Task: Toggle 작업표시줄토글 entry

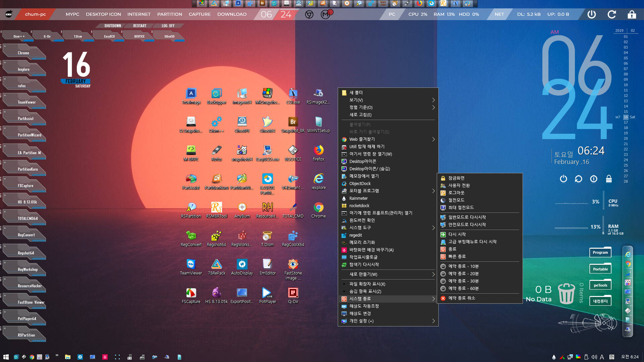Action: pos(388,257)
